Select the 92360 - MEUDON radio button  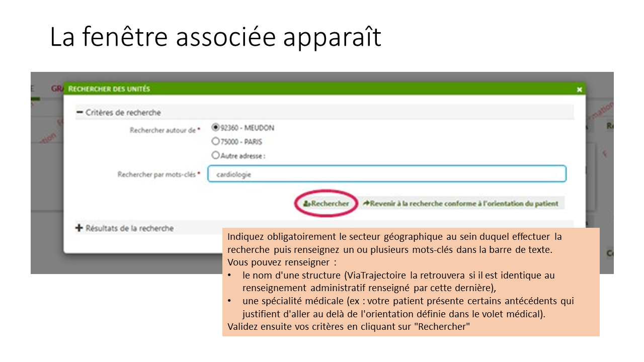coord(216,128)
